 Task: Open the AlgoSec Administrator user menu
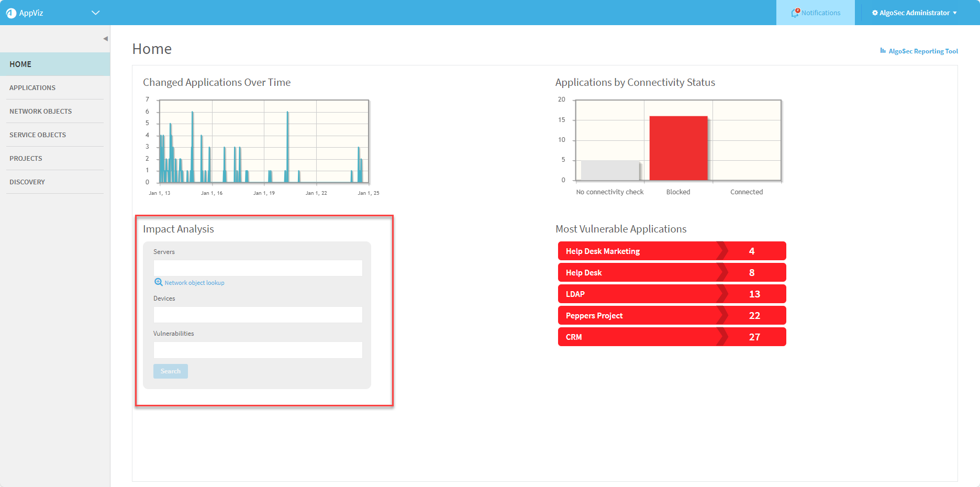[x=914, y=13]
